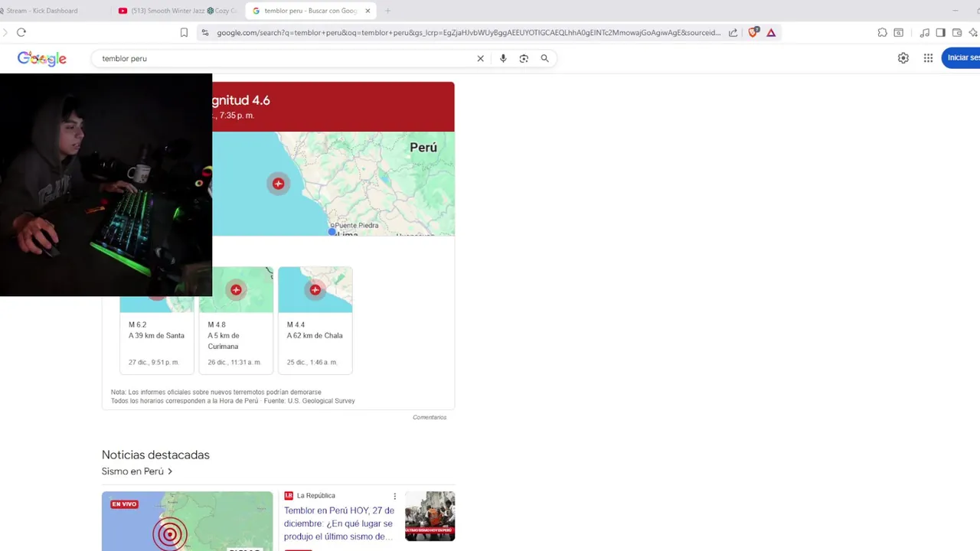
Task: Open the M 4.4 Chala earthquake card
Action: [x=315, y=321]
